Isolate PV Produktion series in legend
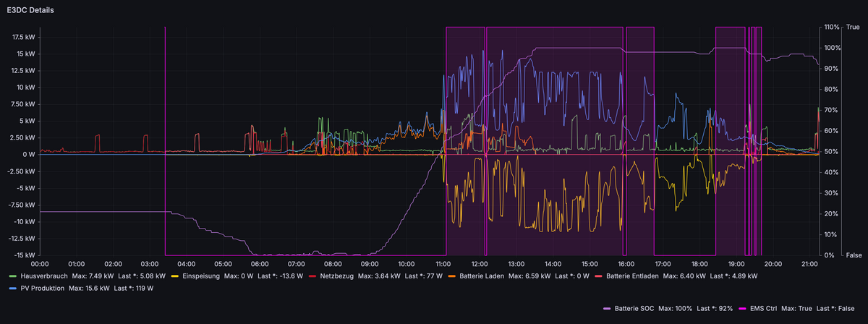Image resolution: width=868 pixels, height=324 pixels. (44, 289)
